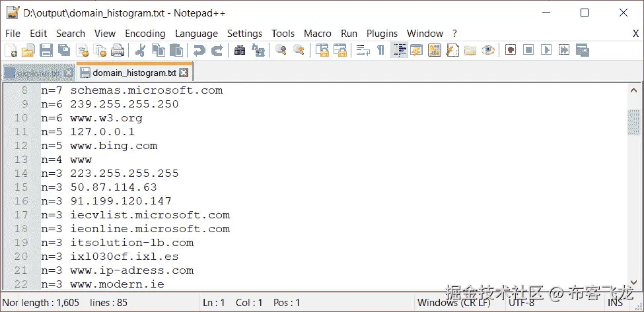Open Folder as Workspace icon
Viewport: 644px width, 312px height.
[470, 50]
